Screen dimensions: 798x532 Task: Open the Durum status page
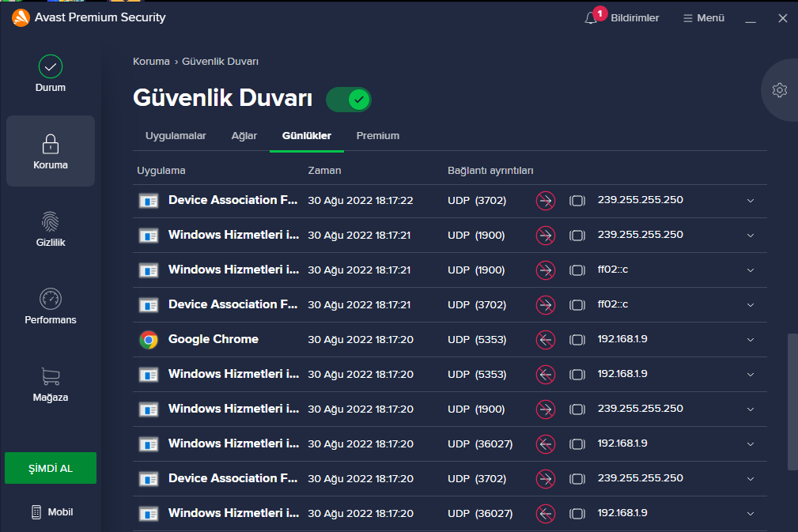point(51,74)
